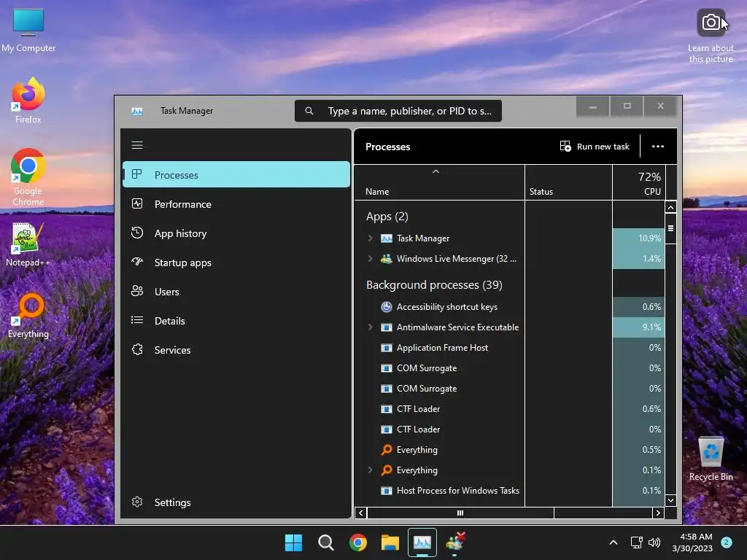
Task: Open the hamburger navigation menu in Task Manager
Action: [x=137, y=145]
